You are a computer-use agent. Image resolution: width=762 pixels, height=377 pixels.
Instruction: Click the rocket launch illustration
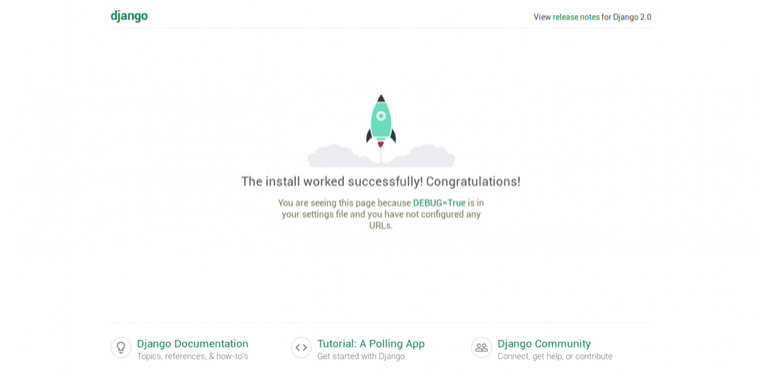[x=381, y=131]
